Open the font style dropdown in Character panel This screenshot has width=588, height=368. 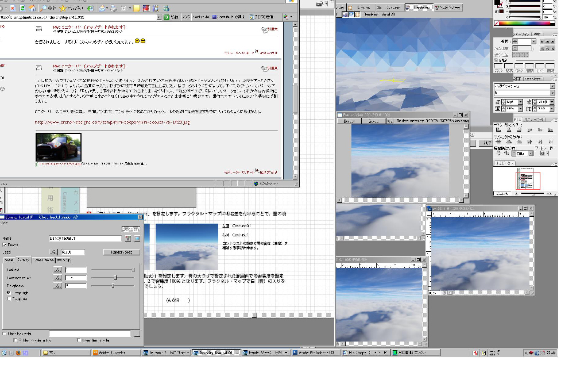(552, 93)
